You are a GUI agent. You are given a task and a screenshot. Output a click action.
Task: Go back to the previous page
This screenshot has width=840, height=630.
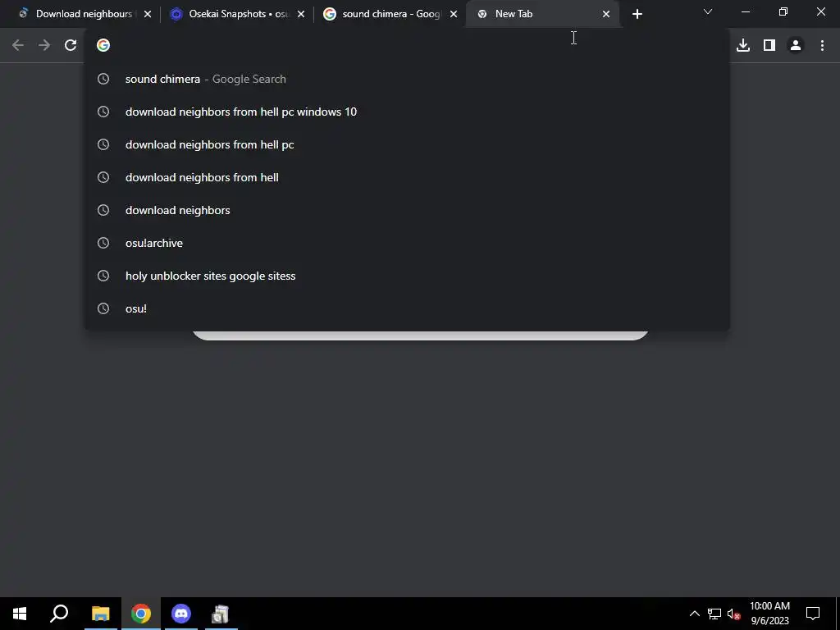click(18, 45)
